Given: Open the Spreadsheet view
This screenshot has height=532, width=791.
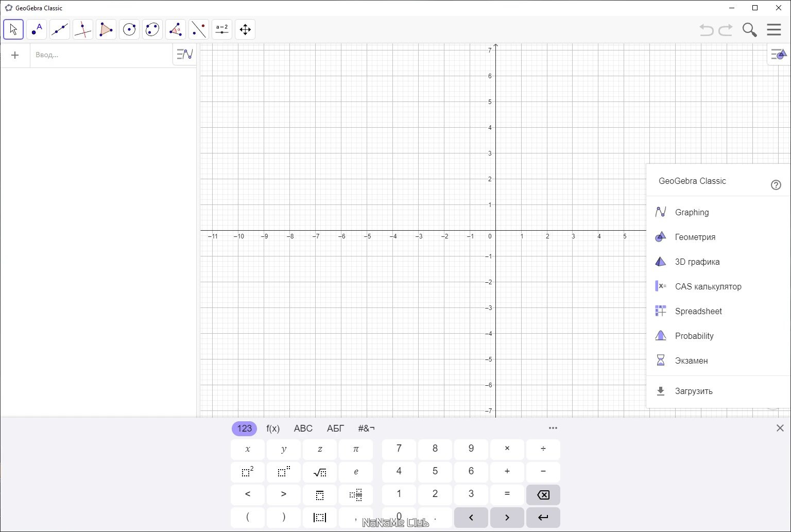Looking at the screenshot, I should [718, 311].
